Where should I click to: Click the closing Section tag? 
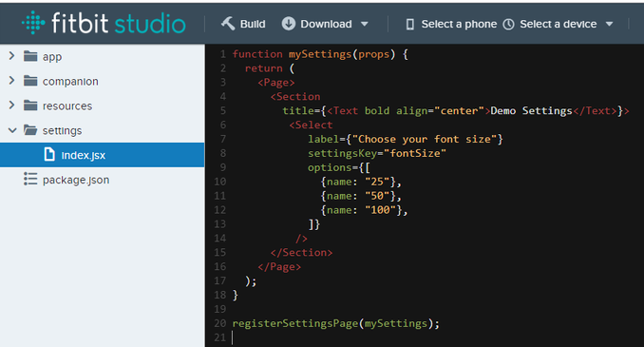click(x=301, y=253)
